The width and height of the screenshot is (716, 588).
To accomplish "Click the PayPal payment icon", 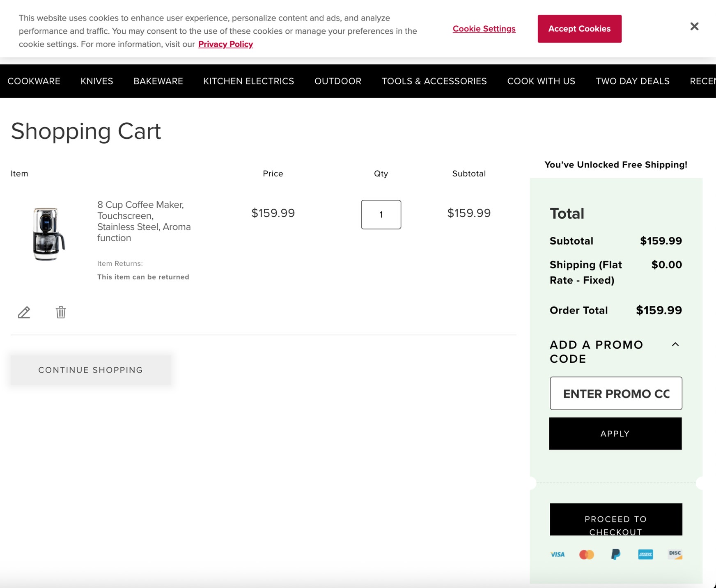I will pyautogui.click(x=615, y=554).
